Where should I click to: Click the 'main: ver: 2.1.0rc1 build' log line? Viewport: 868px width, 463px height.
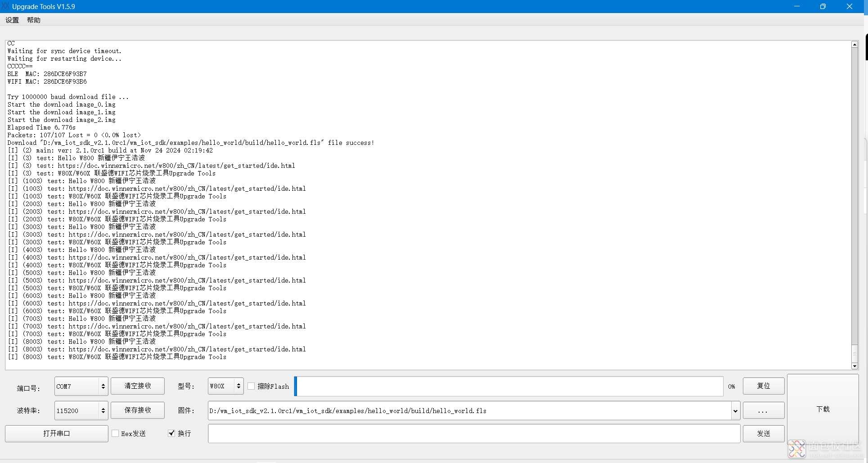tap(110, 150)
